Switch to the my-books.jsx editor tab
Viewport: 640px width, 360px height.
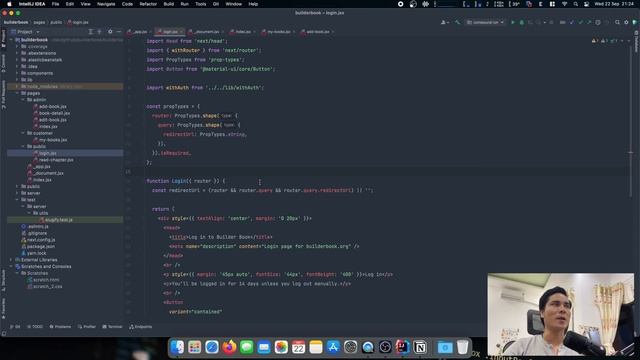(x=278, y=31)
